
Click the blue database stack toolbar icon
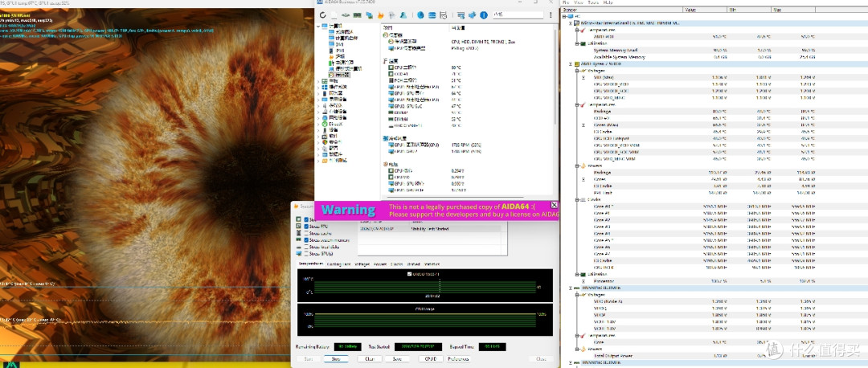coord(432,15)
